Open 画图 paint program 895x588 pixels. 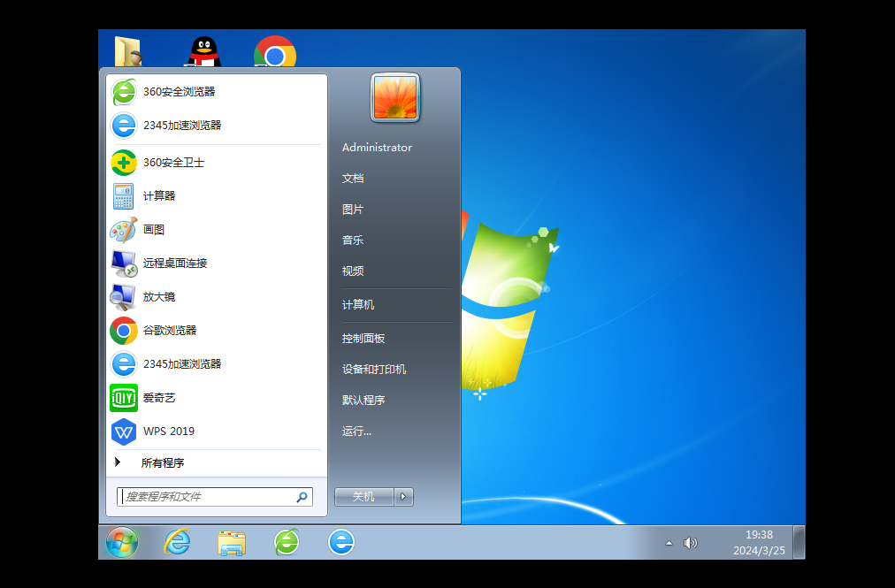coord(217,230)
